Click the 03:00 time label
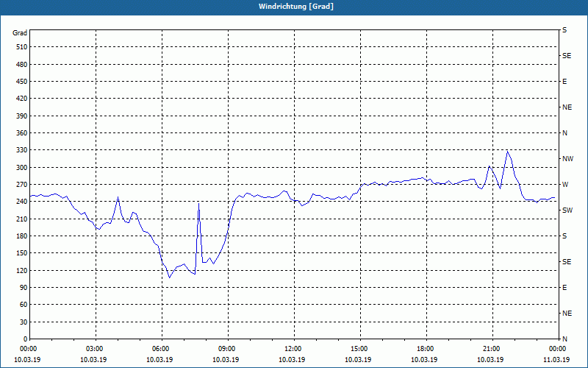The image size is (588, 368). click(96, 349)
